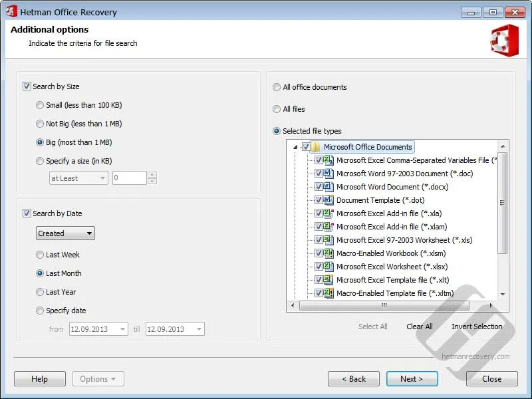Viewport: 532px width, 399px height.
Task: Click the Next button to continue
Action: (x=412, y=378)
